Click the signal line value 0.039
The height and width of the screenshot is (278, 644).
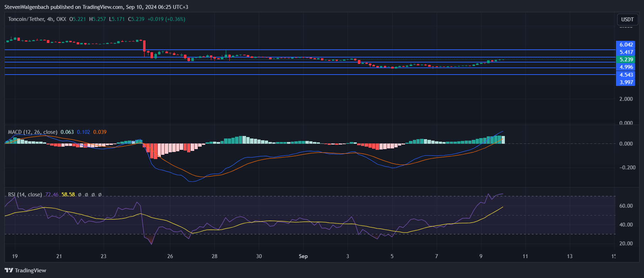coord(100,132)
